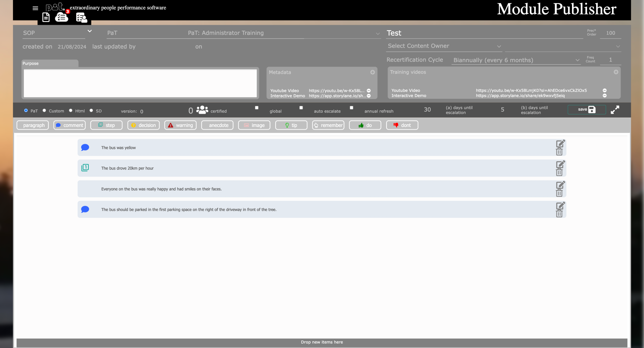
Task: Edit the 'The bus was yellow' item
Action: [x=560, y=144]
